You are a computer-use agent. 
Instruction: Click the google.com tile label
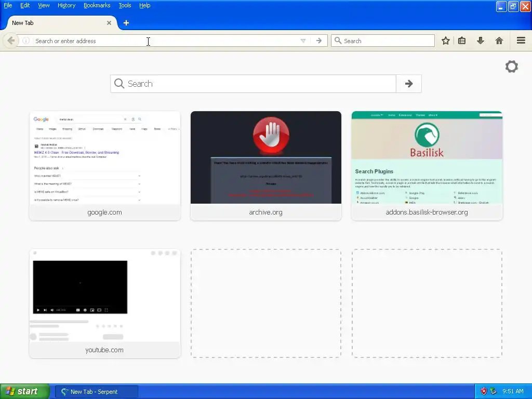[104, 212]
